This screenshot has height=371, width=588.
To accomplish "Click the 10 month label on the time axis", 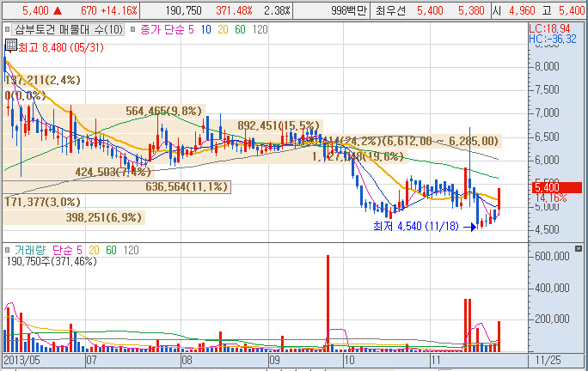I will [349, 360].
